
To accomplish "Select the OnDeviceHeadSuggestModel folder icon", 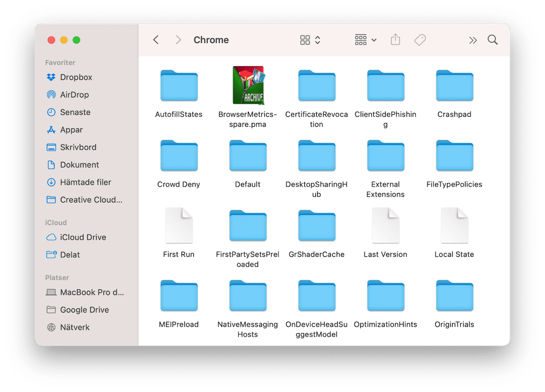I will 317,296.
